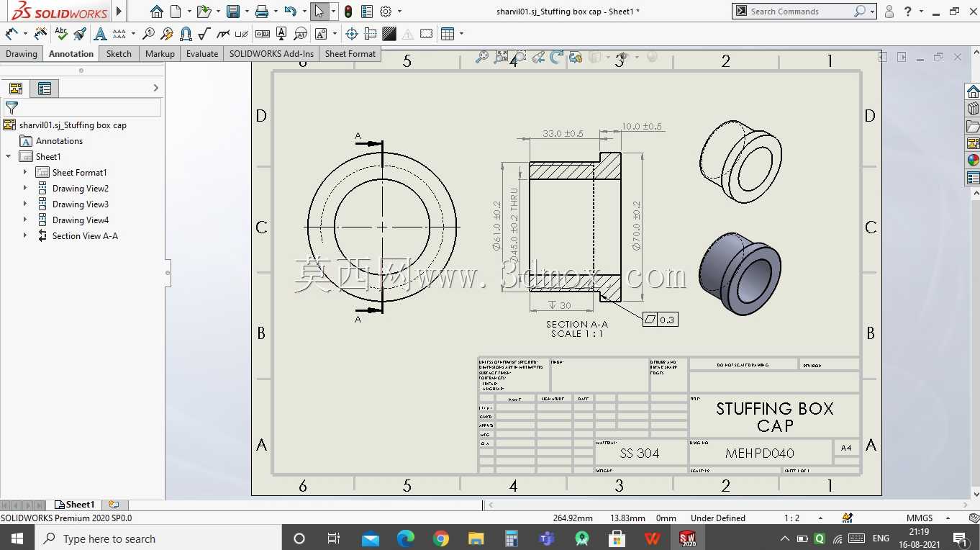Insert a Datum Target
Image resolution: width=980 pixels, height=550 pixels.
click(x=300, y=34)
